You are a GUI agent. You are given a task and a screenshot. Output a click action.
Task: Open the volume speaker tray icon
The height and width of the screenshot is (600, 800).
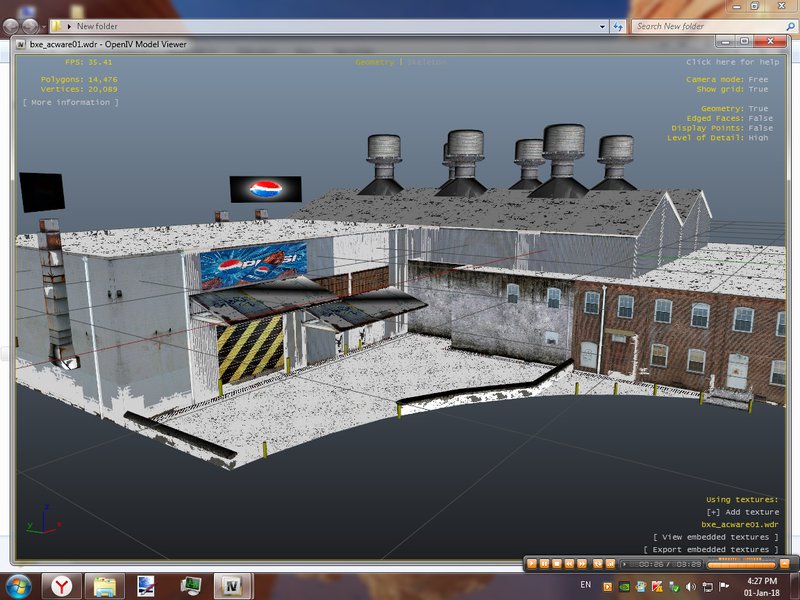click(691, 586)
